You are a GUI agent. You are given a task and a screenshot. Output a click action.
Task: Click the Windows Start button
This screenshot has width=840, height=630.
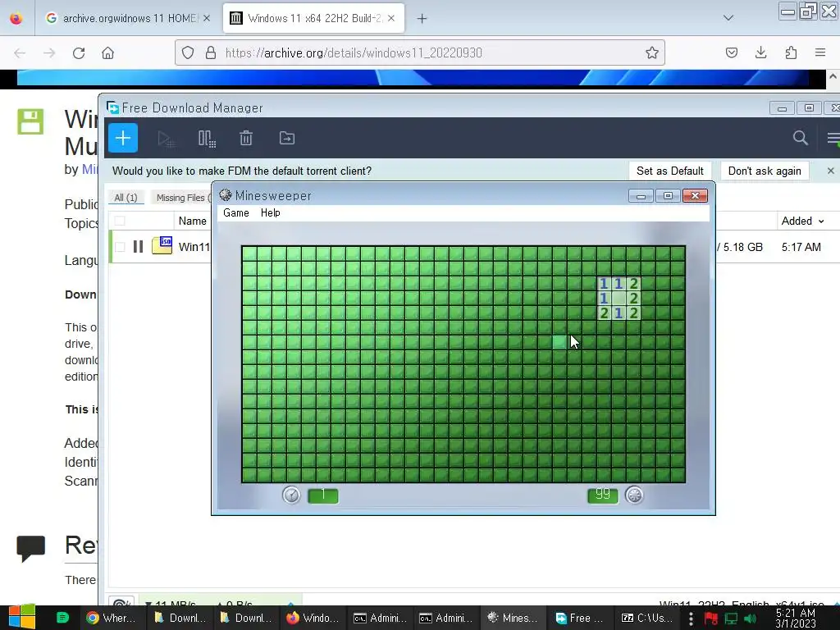pos(21,618)
